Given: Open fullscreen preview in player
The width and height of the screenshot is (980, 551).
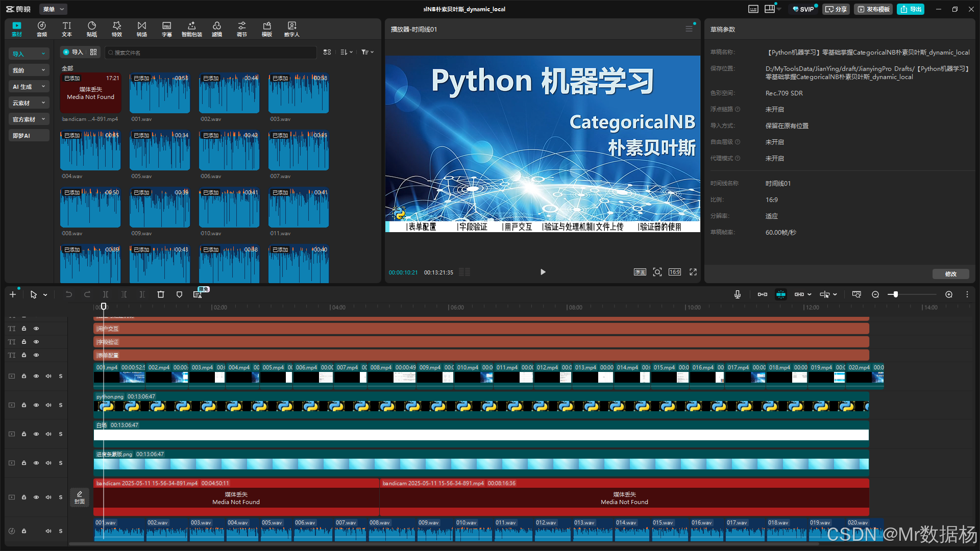Looking at the screenshot, I should (693, 272).
